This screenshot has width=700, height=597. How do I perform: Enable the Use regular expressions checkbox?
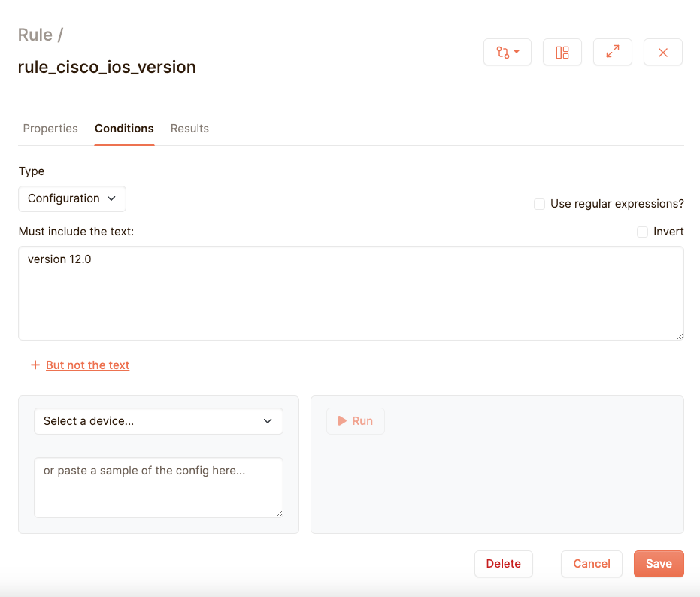click(x=539, y=204)
